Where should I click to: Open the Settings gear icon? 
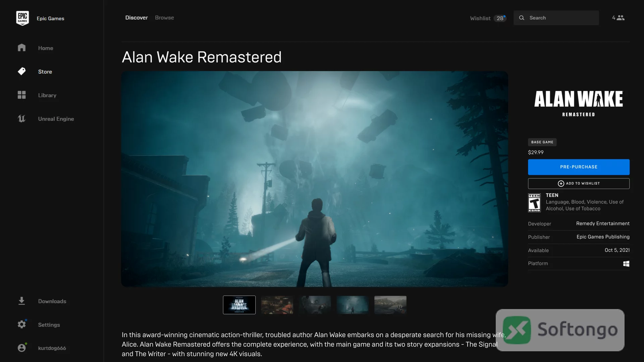click(x=22, y=324)
